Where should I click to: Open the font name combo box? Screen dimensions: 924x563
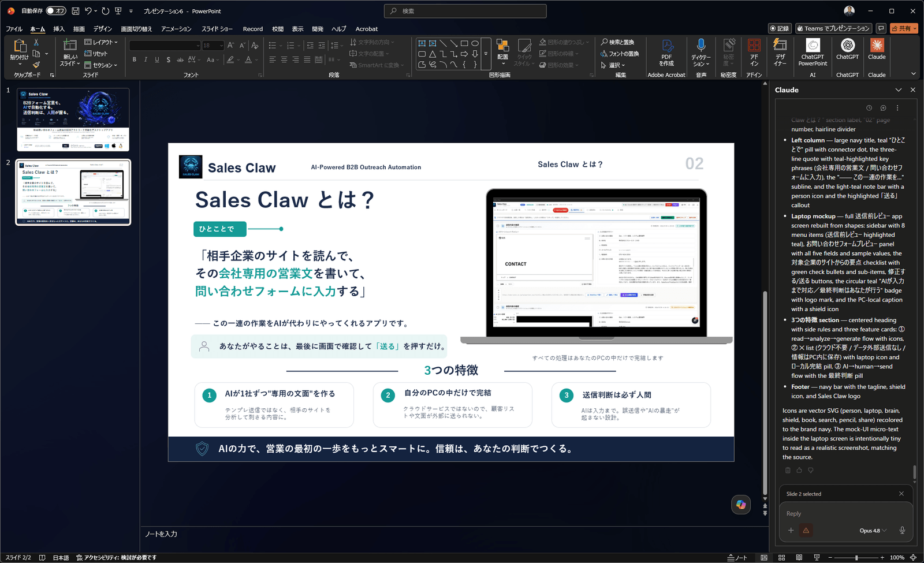coord(165,46)
